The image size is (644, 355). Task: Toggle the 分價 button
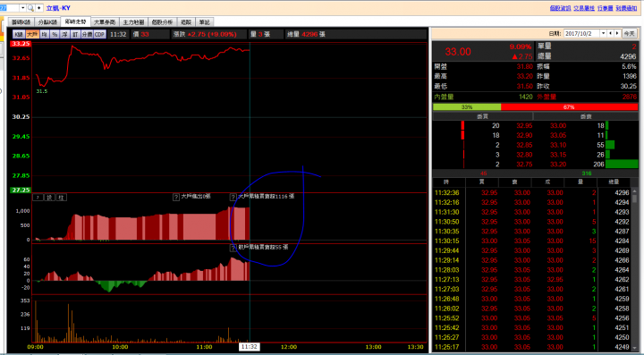point(87,35)
